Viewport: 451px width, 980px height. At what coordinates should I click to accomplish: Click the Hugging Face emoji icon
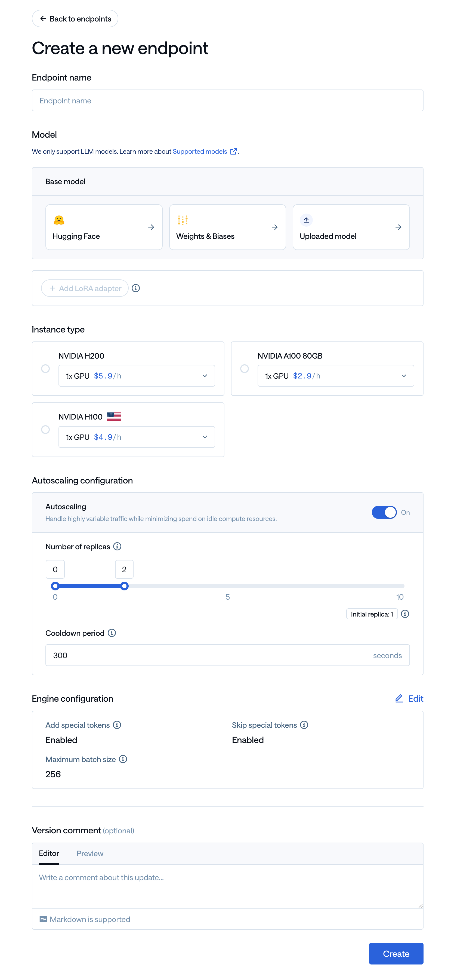(x=59, y=220)
